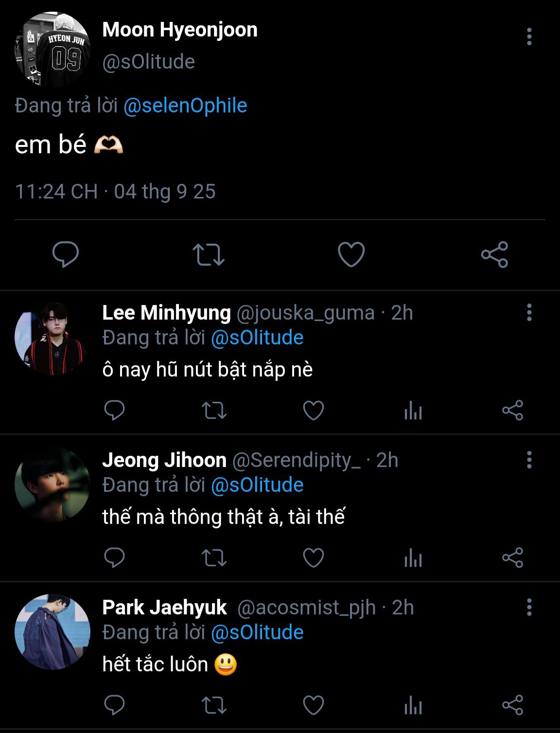Retweet Moon Hyeonjoon's main tweet
The width and height of the screenshot is (560, 733).
click(x=208, y=254)
